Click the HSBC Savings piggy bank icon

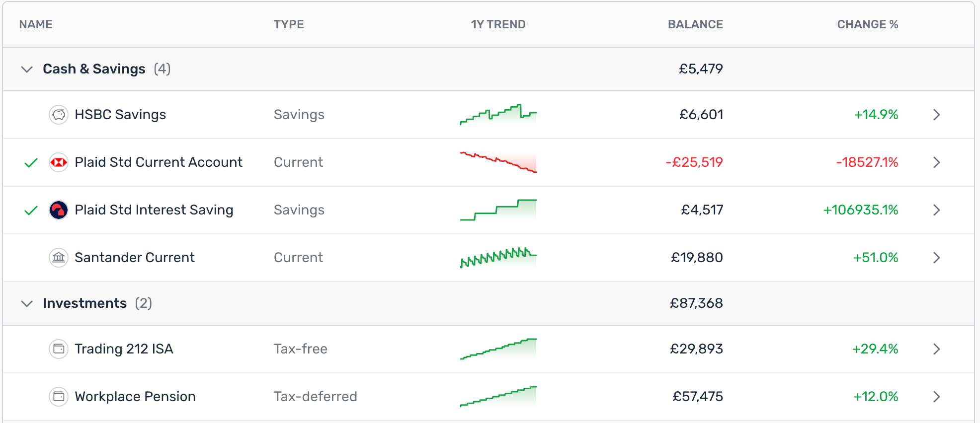click(x=59, y=114)
